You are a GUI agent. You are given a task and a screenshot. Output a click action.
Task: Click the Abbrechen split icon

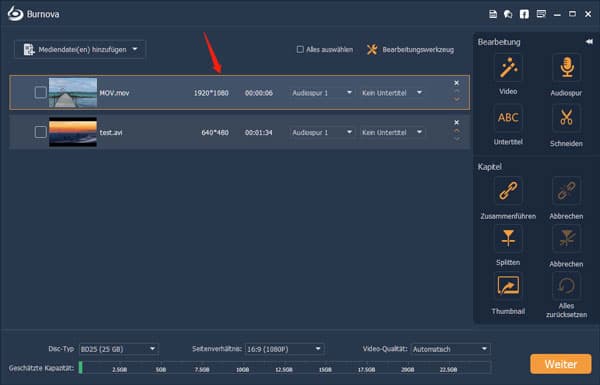click(566, 238)
